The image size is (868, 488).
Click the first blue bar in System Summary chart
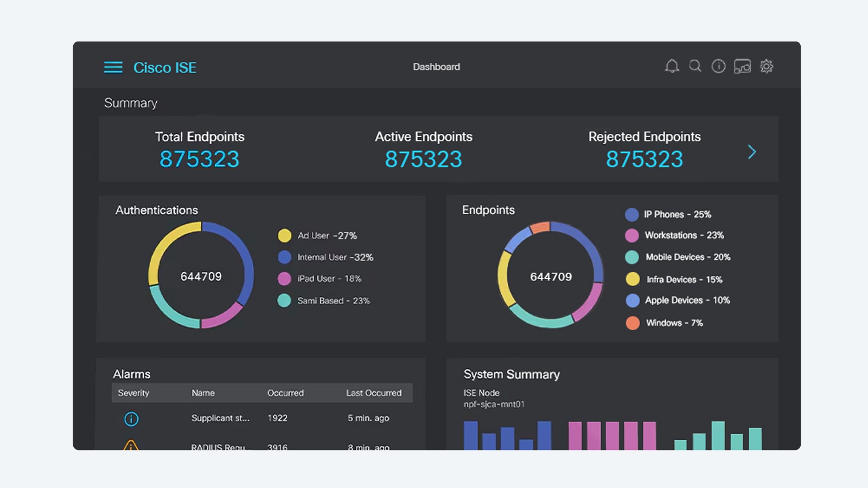[470, 435]
